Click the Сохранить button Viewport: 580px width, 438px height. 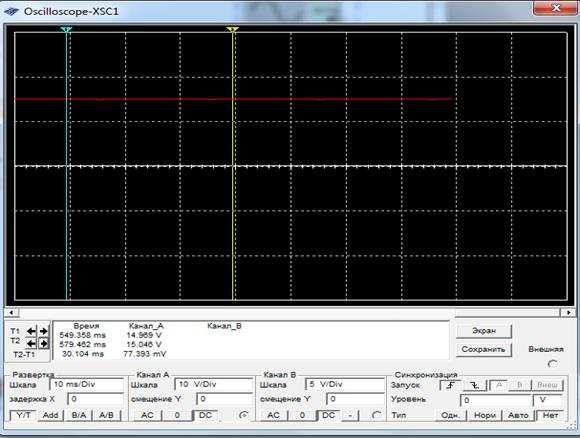tap(484, 349)
